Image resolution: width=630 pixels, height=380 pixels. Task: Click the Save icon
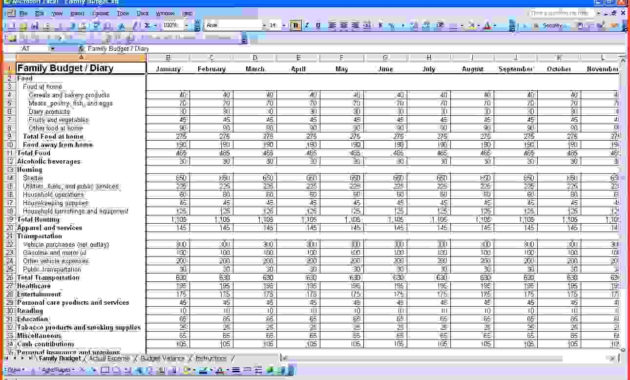35,26
